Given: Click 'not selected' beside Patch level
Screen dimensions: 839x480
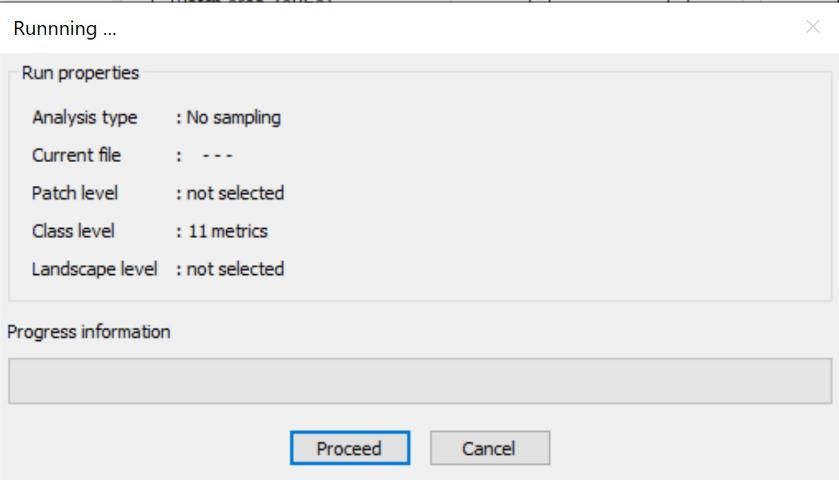Looking at the screenshot, I should [235, 193].
